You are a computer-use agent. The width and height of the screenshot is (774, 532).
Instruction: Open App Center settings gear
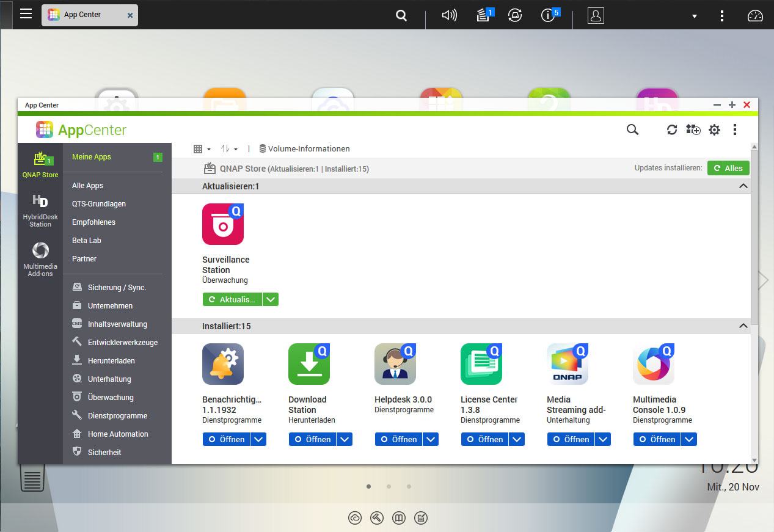[714, 129]
